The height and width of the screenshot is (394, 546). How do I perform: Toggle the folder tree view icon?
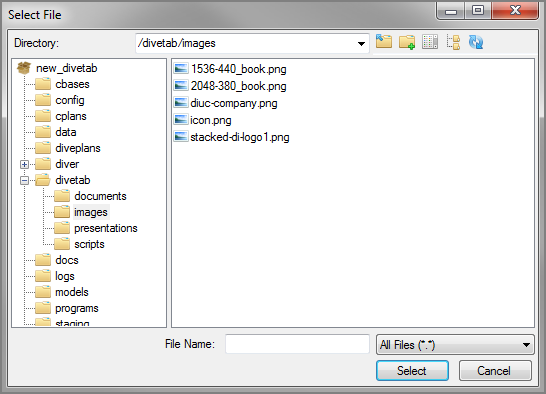453,42
